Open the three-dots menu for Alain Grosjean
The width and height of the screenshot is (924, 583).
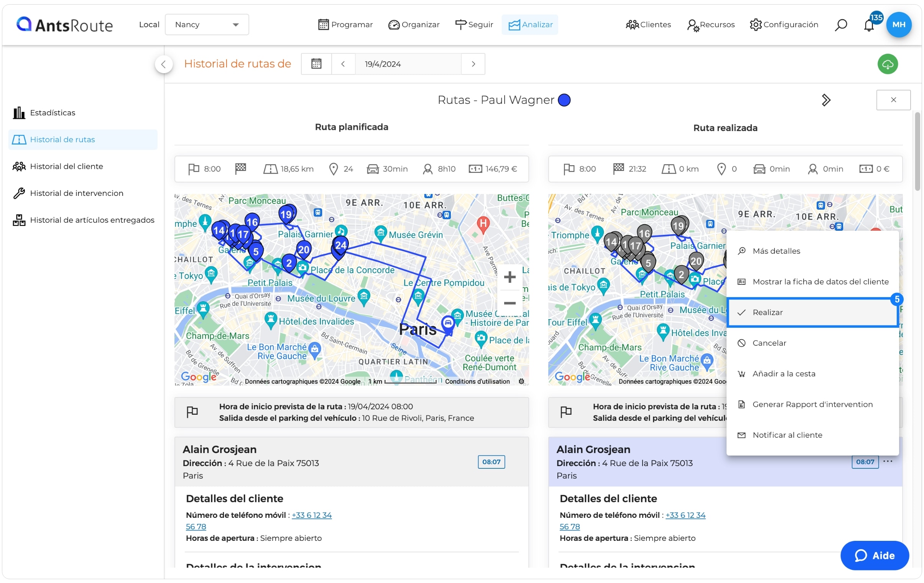tap(888, 461)
